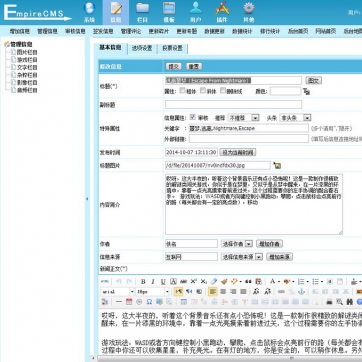Click the blockquote icon in editor toolbar

click(248, 282)
